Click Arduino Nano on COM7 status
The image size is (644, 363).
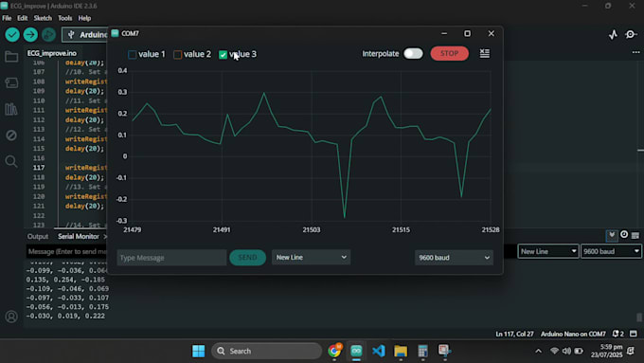point(573,334)
